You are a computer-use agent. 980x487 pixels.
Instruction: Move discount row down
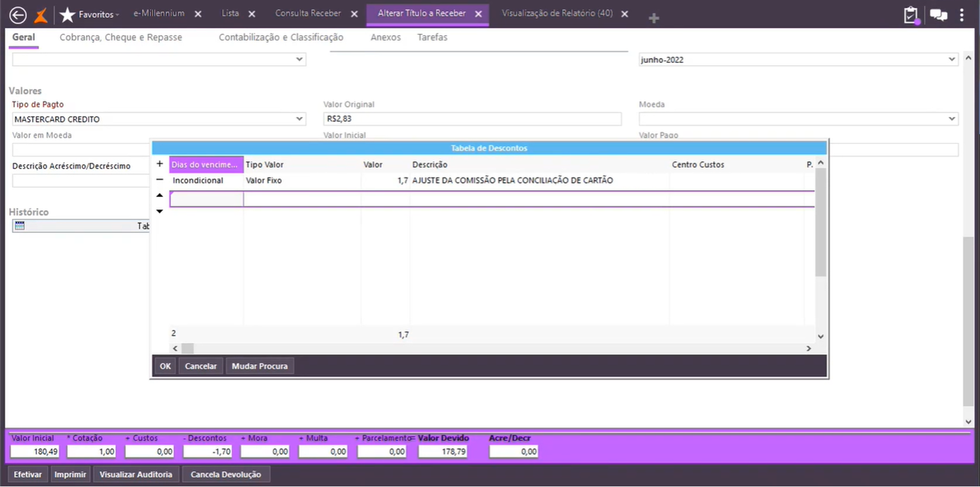pos(160,211)
